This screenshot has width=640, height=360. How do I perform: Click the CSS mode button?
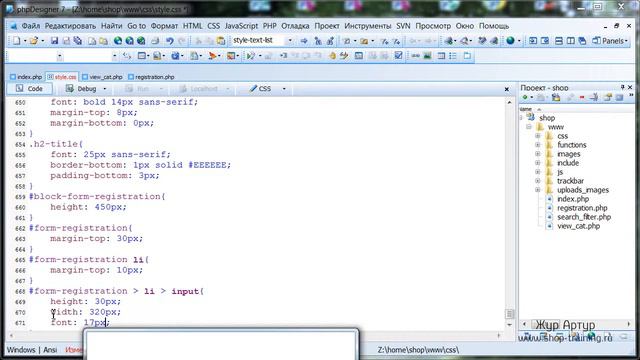pyautogui.click(x=261, y=89)
